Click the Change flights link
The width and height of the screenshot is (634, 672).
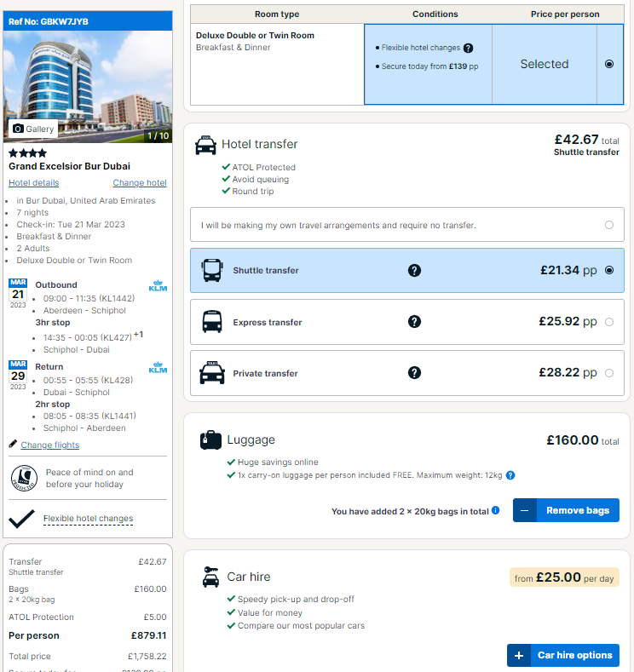click(50, 445)
